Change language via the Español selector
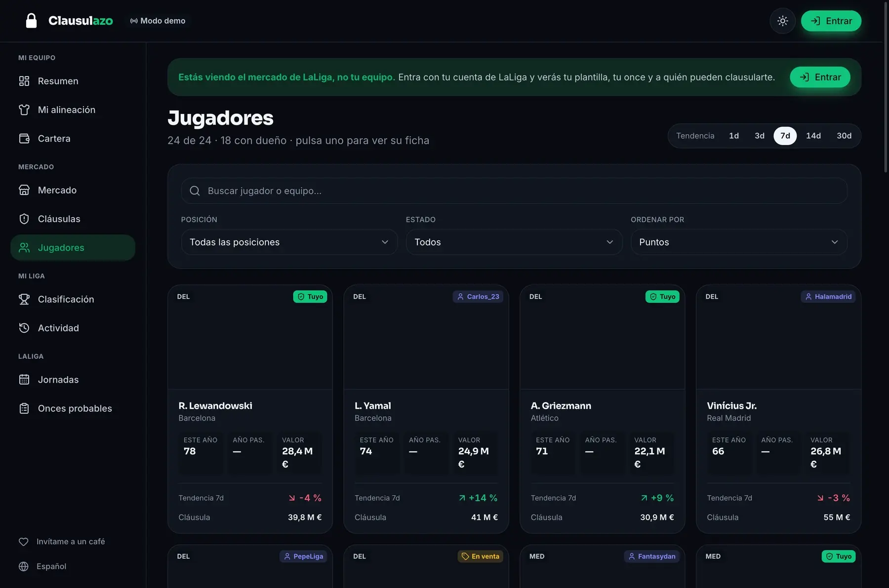The image size is (889, 588). (42, 566)
